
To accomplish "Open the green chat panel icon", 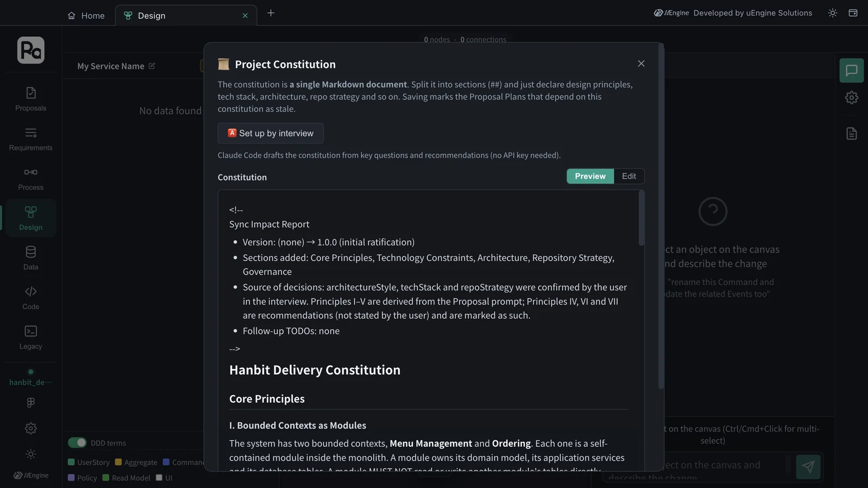I will (852, 70).
